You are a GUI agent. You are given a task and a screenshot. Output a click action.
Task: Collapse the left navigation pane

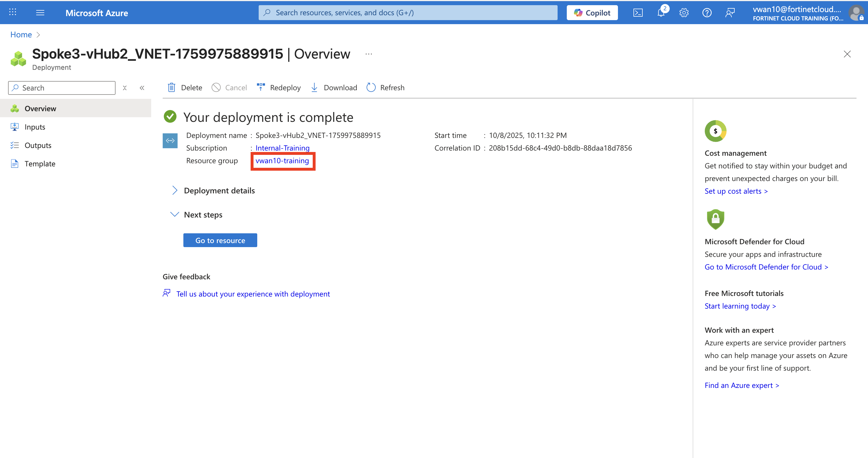point(142,88)
